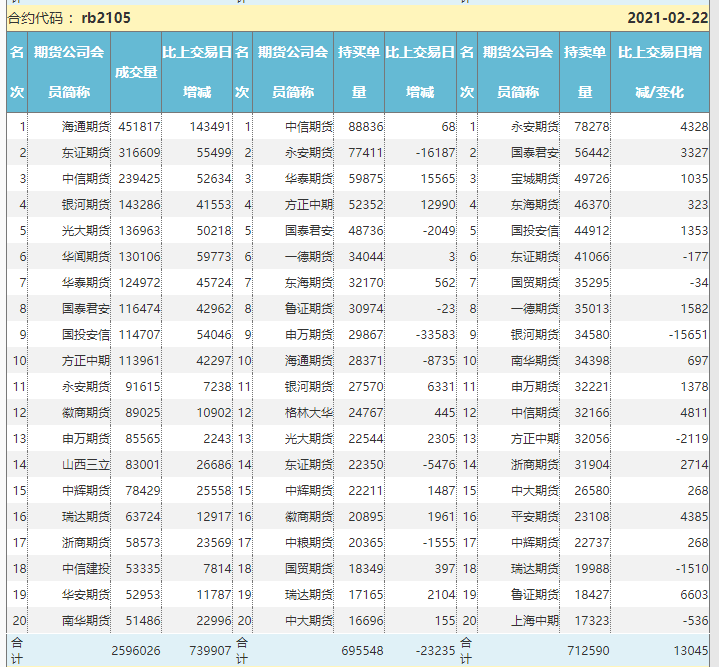719x667 pixels.
Task: Click volume value 451817
Action: (139, 127)
